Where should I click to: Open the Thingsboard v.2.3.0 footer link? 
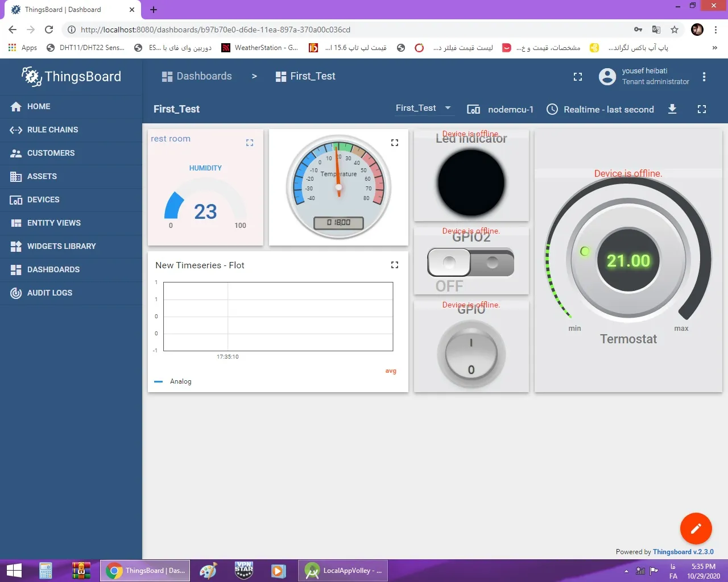click(682, 552)
